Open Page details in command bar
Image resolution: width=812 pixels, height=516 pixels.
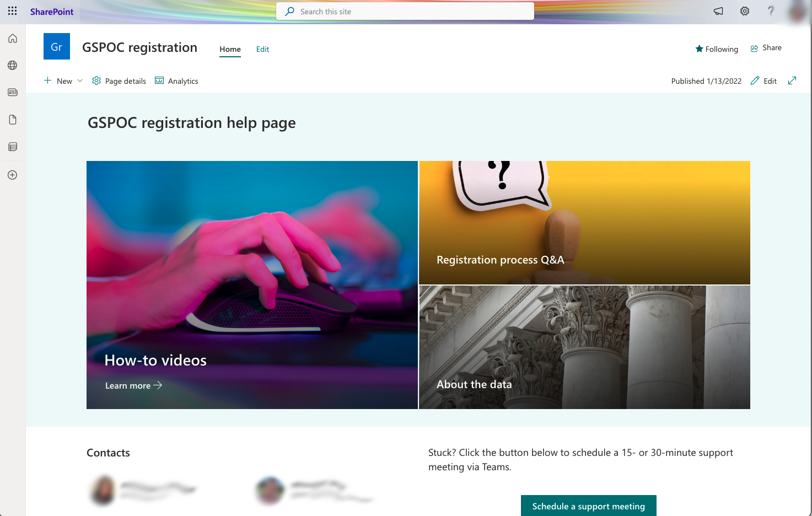point(119,81)
